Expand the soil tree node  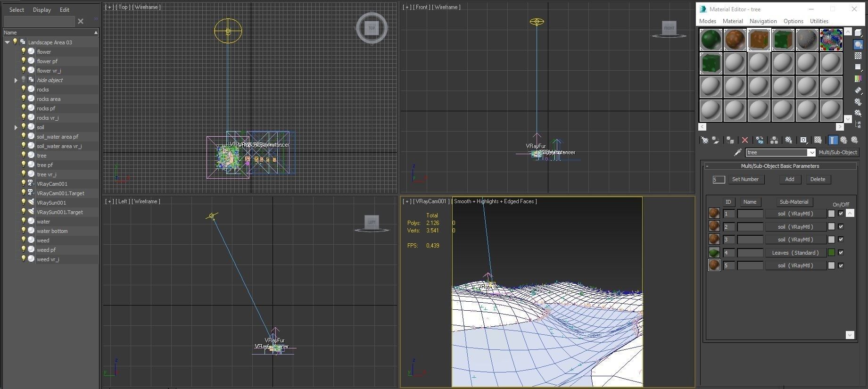16,127
